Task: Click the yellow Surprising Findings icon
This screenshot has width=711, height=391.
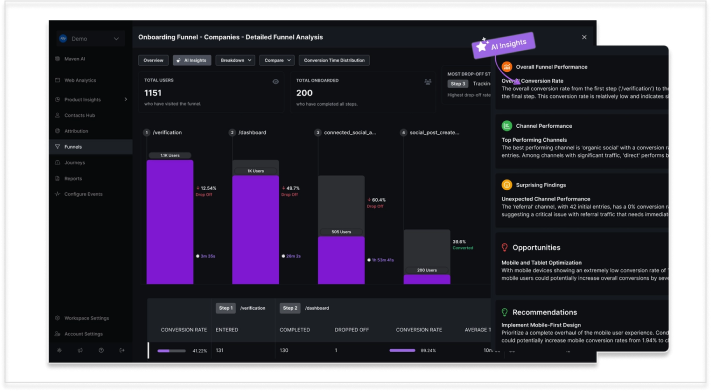Action: (506, 185)
